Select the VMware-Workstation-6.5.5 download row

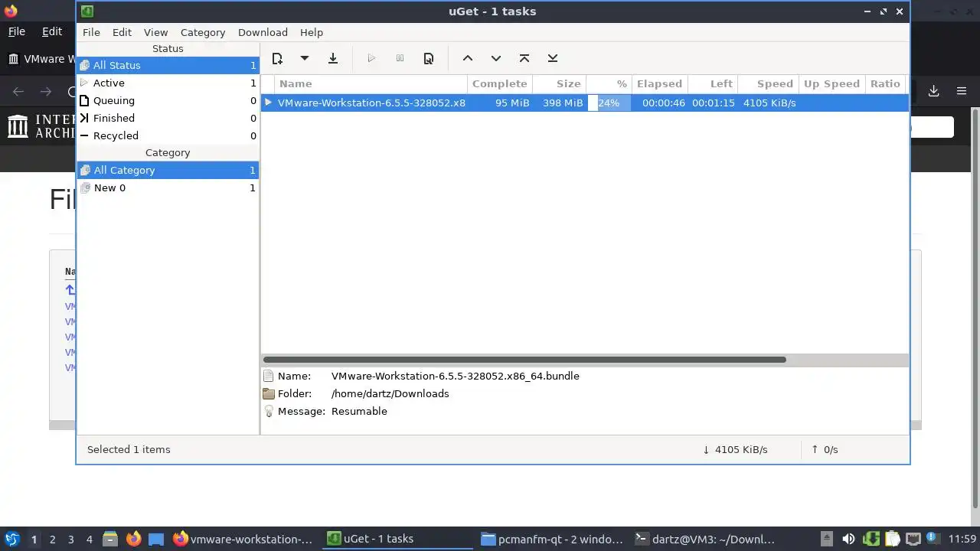[585, 103]
